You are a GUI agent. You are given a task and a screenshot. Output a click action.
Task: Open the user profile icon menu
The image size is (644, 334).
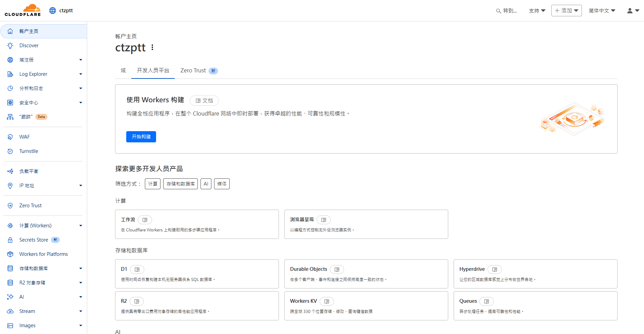pos(633,11)
